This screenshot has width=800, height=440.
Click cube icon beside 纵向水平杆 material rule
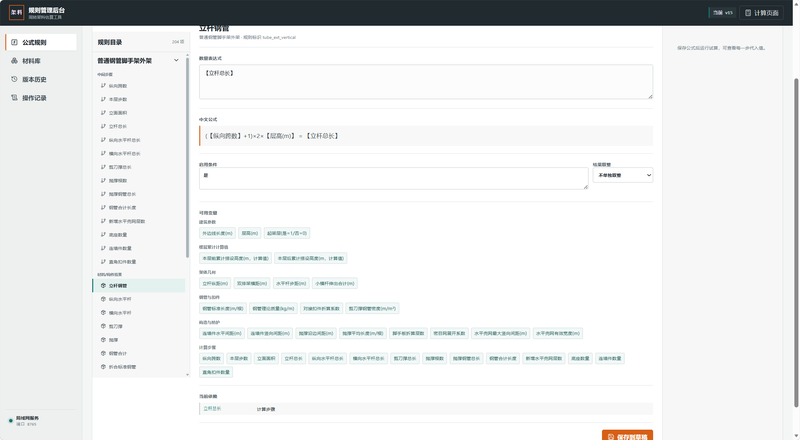(104, 299)
